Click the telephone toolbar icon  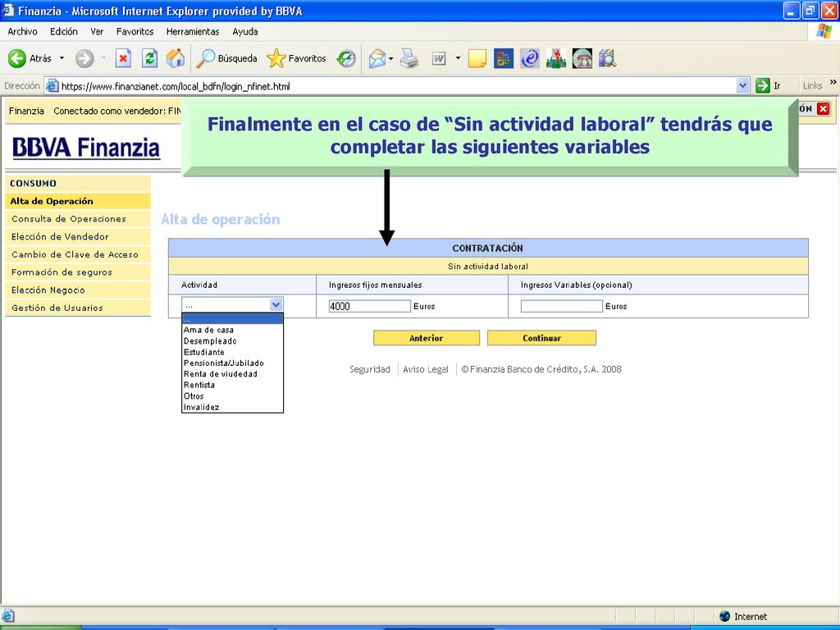(582, 58)
